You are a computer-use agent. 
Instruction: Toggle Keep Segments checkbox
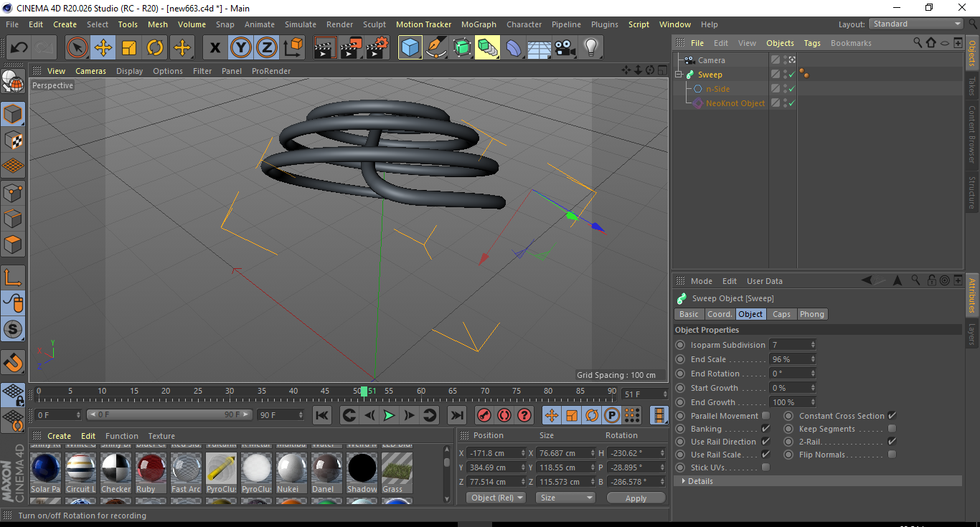[892, 429]
